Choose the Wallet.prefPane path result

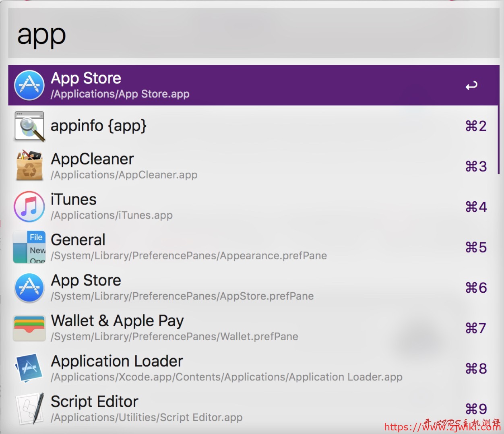[174, 337]
